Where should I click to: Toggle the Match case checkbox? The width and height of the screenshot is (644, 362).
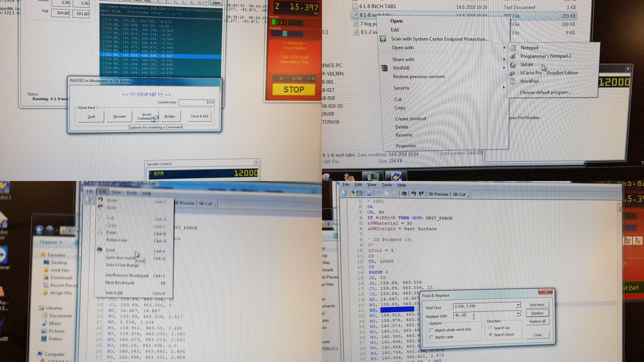click(x=432, y=338)
